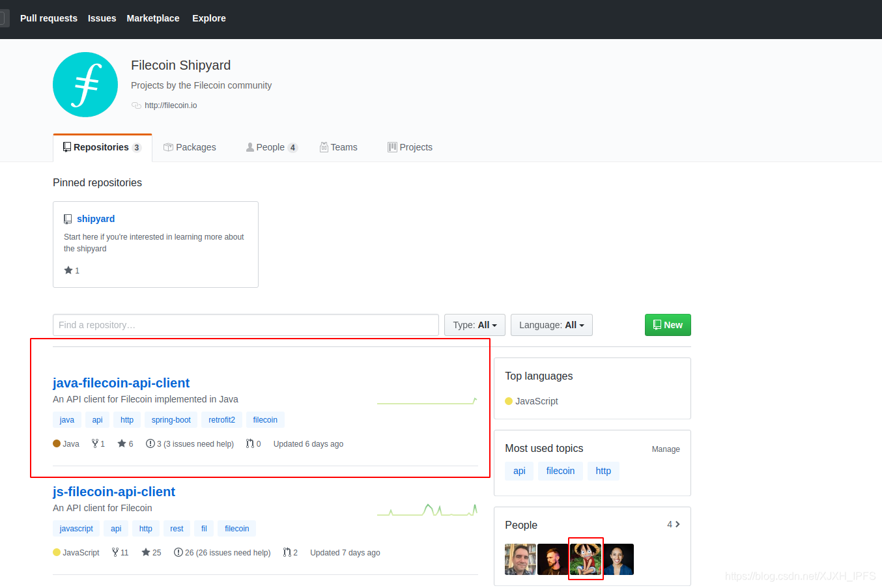The width and height of the screenshot is (882, 588).
Task: Click star icon of java-filecoin-api-client
Action: point(122,443)
